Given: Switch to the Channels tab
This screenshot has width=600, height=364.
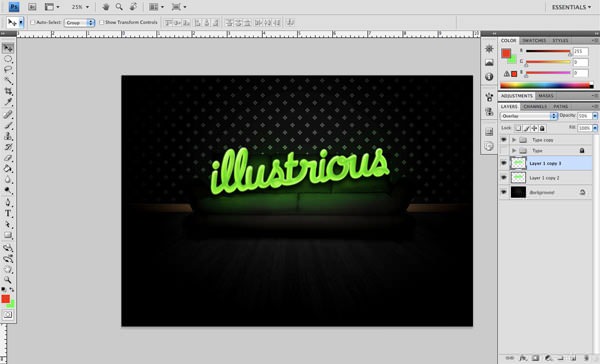Looking at the screenshot, I should tap(535, 106).
